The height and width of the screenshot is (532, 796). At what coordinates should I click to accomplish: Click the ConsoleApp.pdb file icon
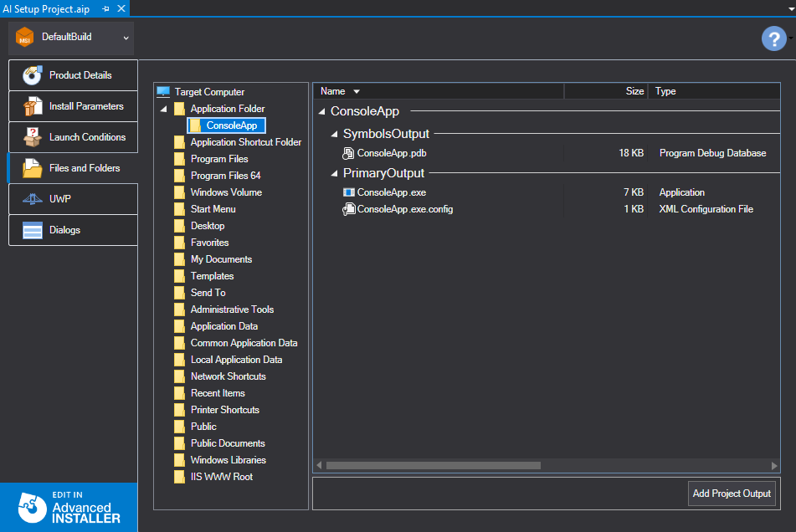pos(349,153)
